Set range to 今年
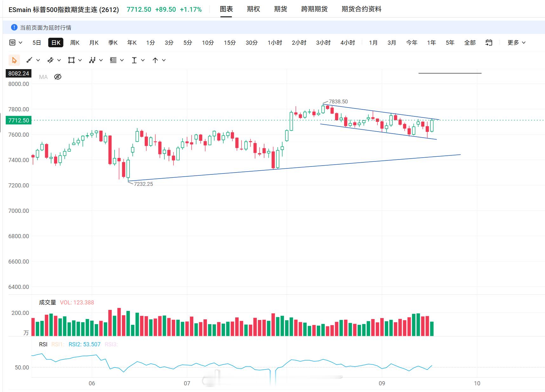Image resolution: width=545 pixels, height=392 pixels. coord(412,42)
